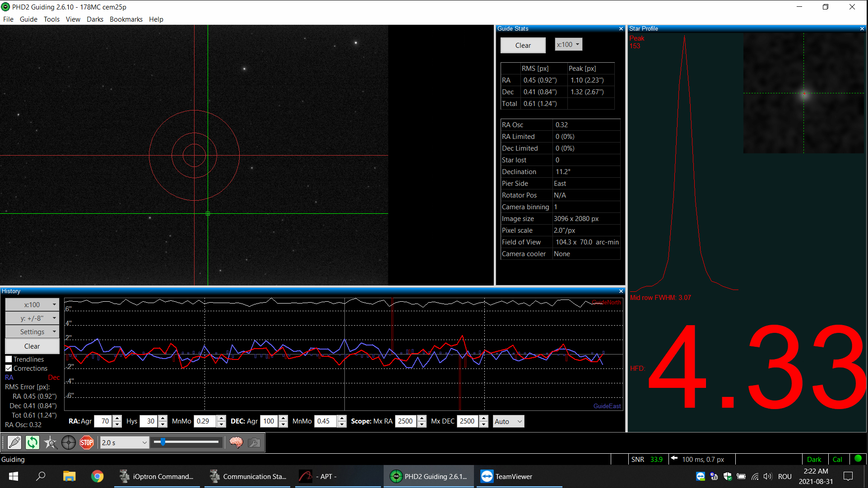Click Clear in Guide Stats panel
This screenshot has width=868, height=488.
(x=523, y=45)
